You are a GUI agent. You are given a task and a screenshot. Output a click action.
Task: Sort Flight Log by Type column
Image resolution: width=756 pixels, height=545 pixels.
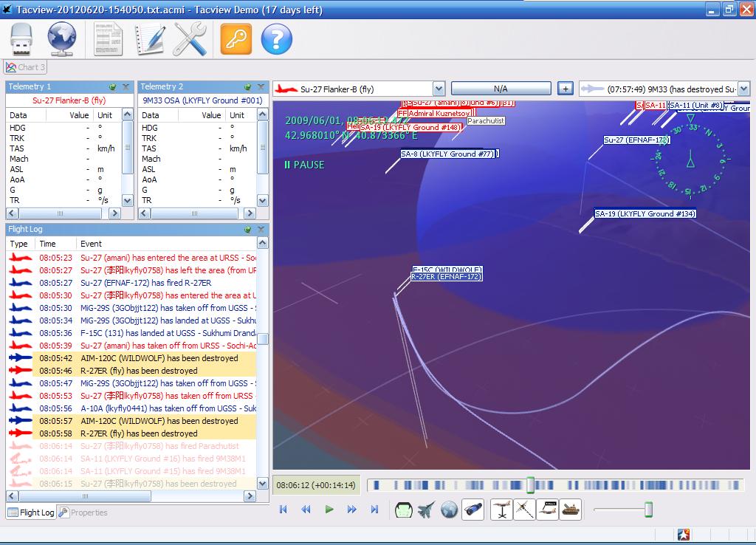click(x=20, y=244)
